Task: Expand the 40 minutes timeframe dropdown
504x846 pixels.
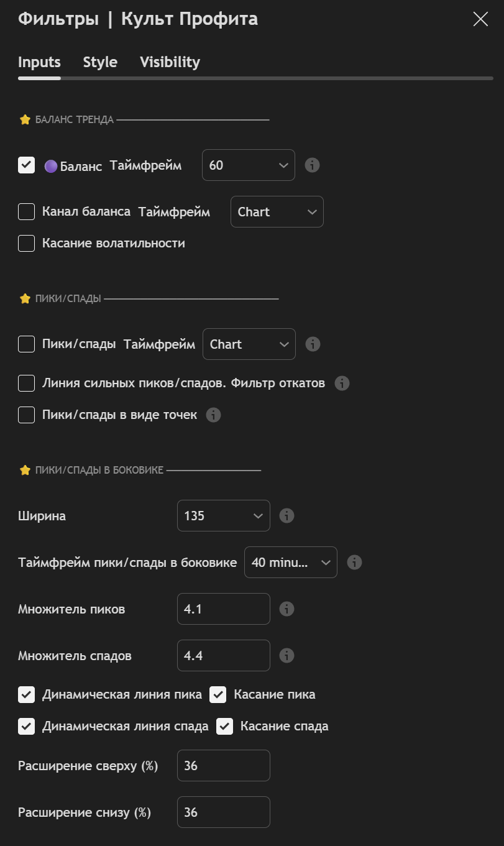Action: [x=291, y=563]
